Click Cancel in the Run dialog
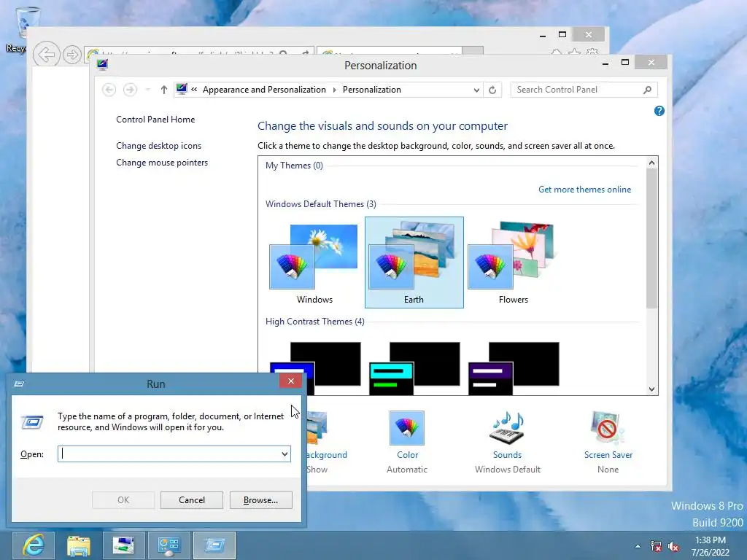747x560 pixels. pos(192,500)
